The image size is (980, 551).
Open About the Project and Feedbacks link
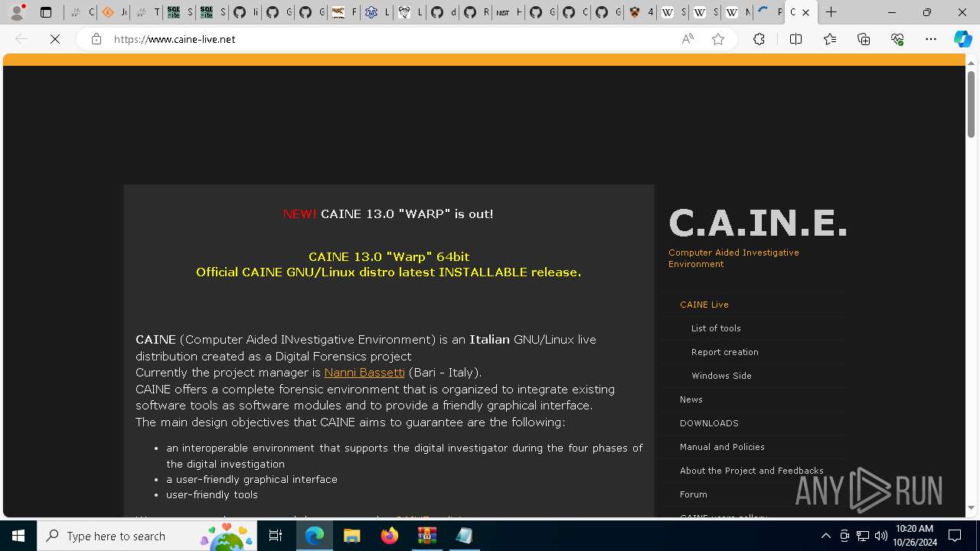click(751, 471)
